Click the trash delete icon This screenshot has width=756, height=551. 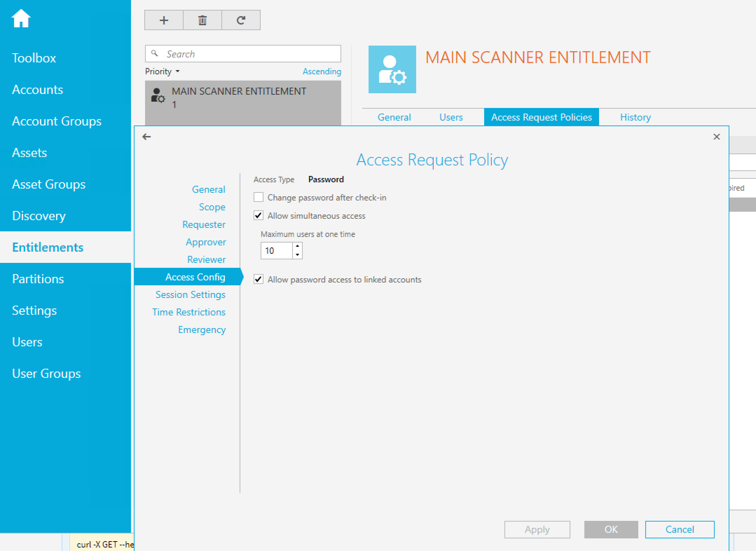[x=202, y=20]
